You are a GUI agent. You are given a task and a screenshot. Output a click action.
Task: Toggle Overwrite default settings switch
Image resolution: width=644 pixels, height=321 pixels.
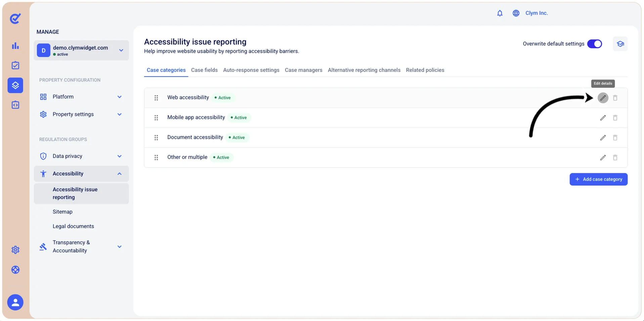coord(595,44)
